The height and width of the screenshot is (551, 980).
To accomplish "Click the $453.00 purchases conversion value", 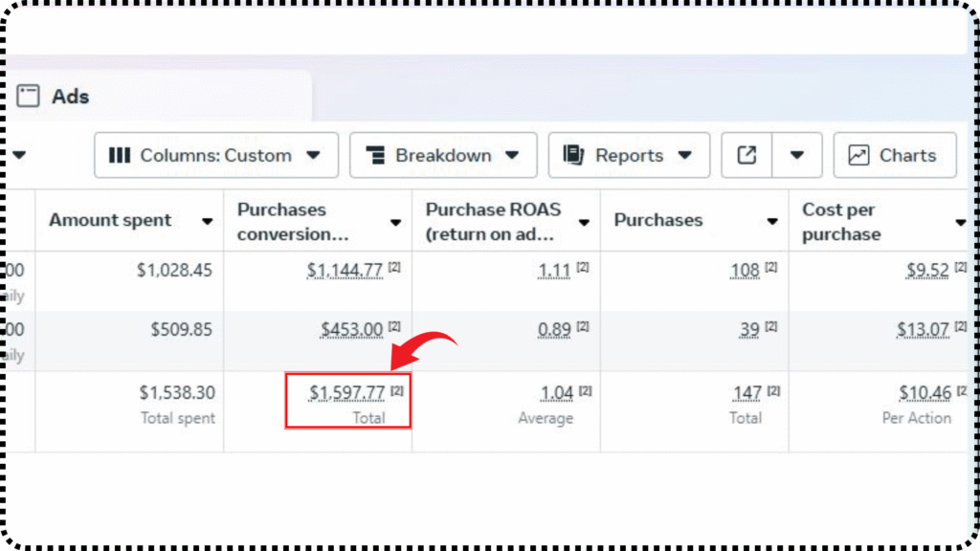I will point(351,330).
